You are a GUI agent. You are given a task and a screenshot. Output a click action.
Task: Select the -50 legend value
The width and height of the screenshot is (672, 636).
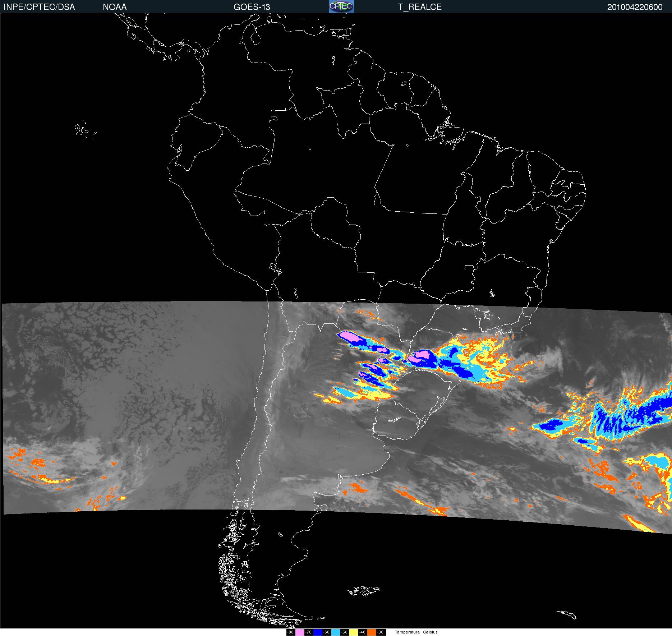pos(344,632)
